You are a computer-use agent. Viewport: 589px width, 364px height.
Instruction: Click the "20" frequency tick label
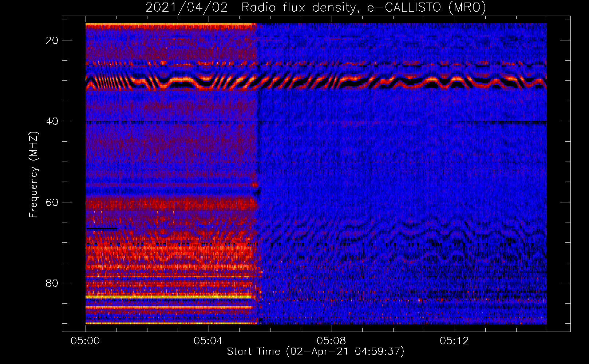[52, 40]
